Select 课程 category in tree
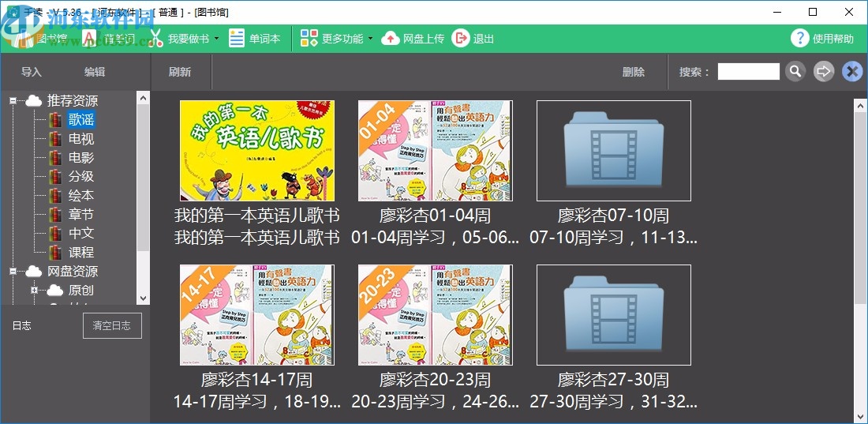868x424 pixels. point(80,252)
